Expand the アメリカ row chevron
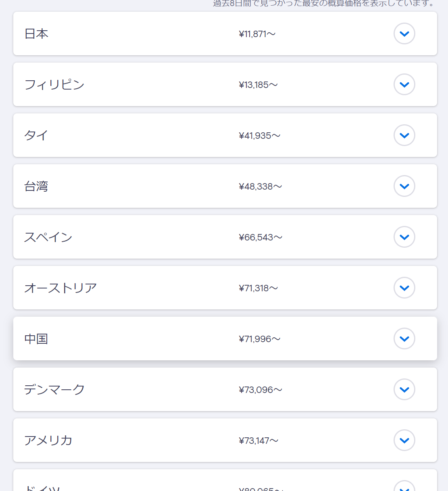This screenshot has width=448, height=491. click(x=404, y=440)
